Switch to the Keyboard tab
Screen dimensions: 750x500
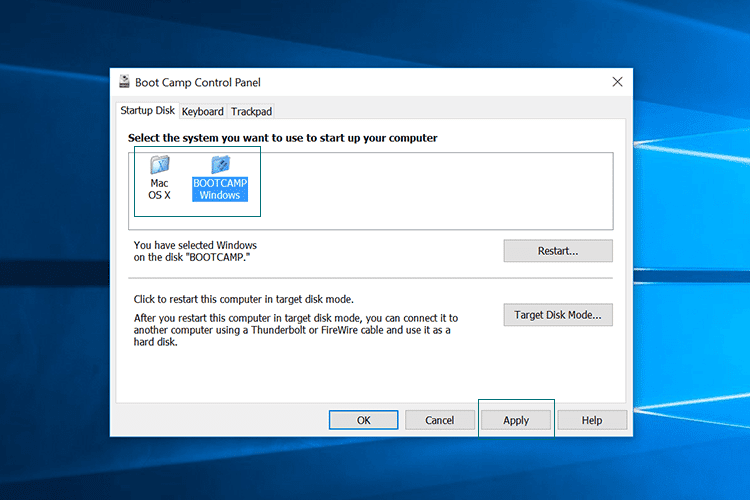tap(203, 111)
